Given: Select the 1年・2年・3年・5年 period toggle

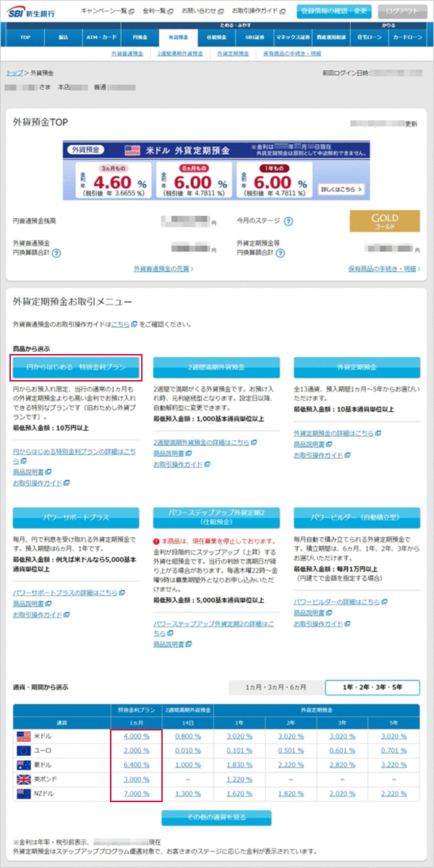Looking at the screenshot, I should pos(373,688).
